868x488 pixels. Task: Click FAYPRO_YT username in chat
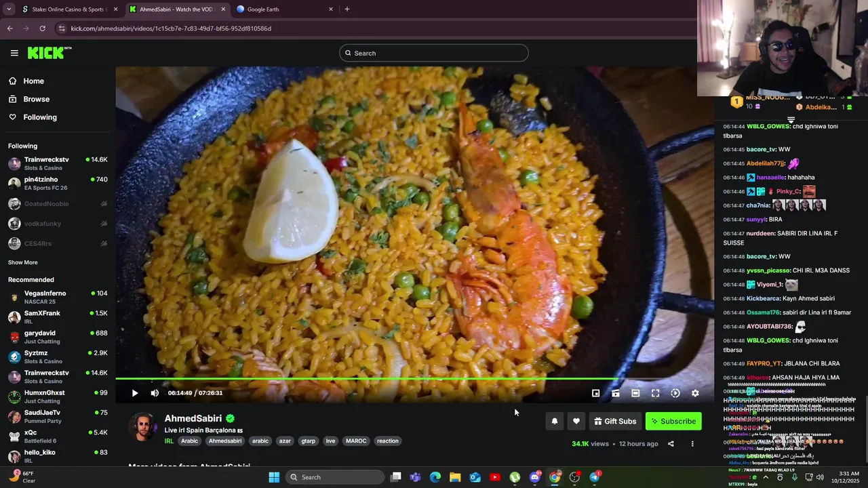(x=764, y=364)
